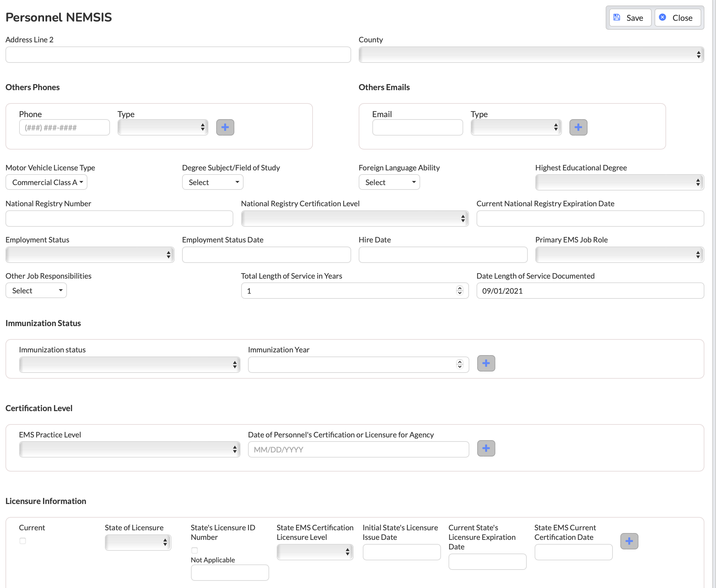Add licensure information row plus icon
The image size is (716, 588).
(629, 541)
